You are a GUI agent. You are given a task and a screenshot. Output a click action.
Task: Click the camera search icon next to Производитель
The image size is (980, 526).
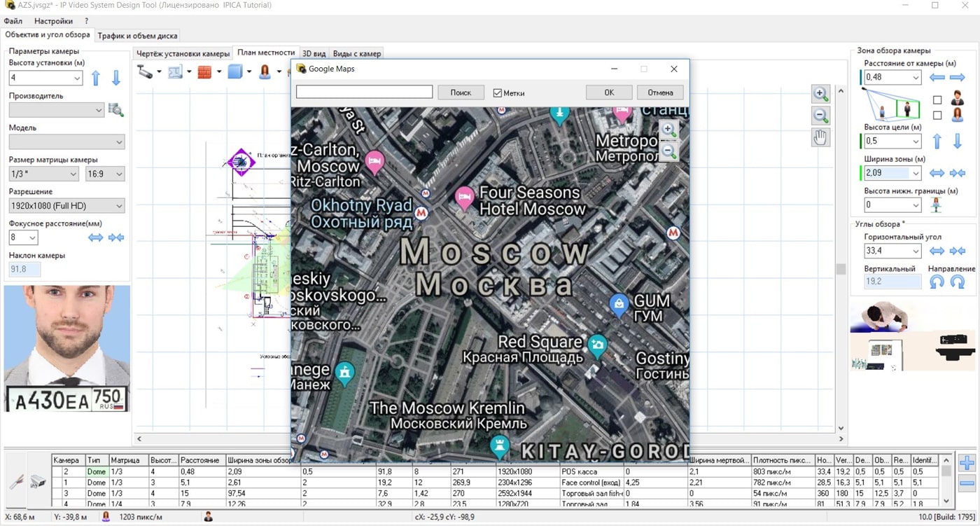(116, 110)
